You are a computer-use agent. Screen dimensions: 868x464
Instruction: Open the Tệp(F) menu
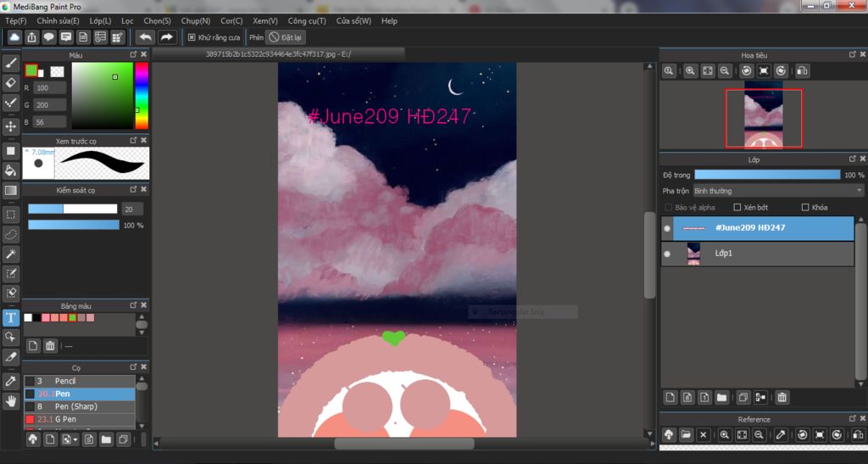(x=15, y=20)
